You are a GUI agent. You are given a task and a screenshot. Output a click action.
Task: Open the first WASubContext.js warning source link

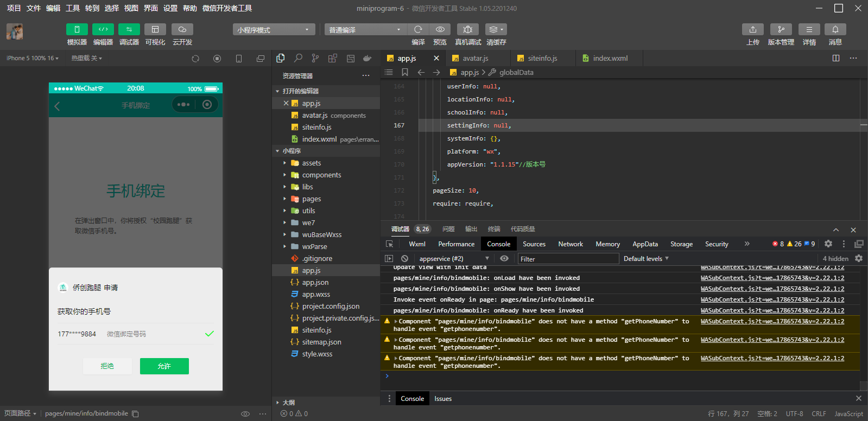click(x=772, y=321)
